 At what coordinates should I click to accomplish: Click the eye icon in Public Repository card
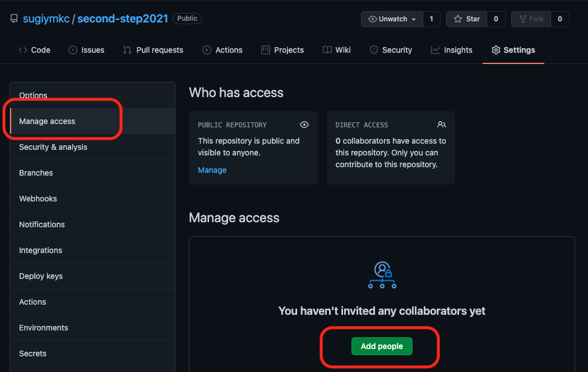point(304,125)
